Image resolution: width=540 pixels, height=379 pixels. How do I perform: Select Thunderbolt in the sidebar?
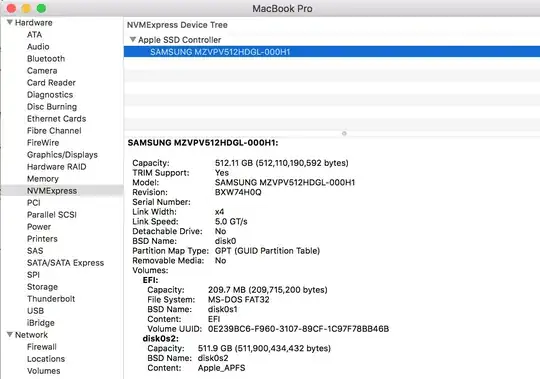coord(51,299)
